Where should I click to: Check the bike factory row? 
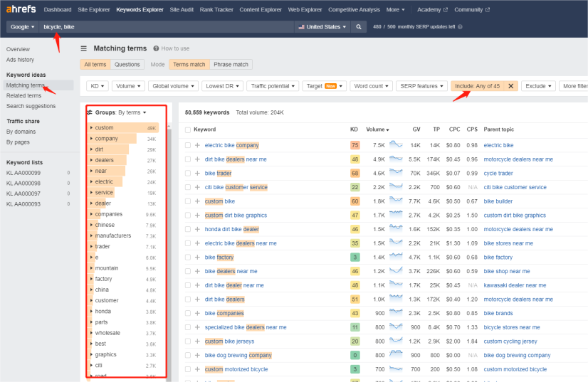tap(188, 258)
